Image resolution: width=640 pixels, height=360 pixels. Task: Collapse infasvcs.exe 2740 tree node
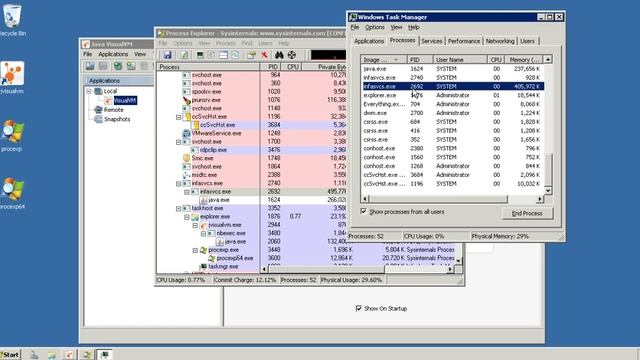178,183
